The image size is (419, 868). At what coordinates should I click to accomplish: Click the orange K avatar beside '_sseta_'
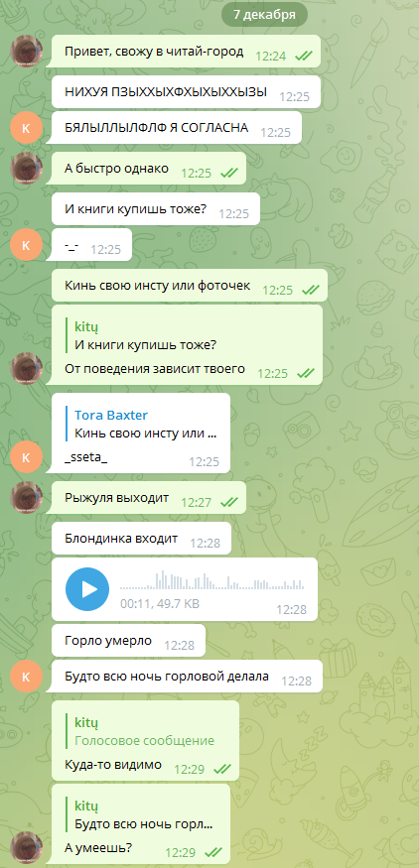(x=26, y=456)
